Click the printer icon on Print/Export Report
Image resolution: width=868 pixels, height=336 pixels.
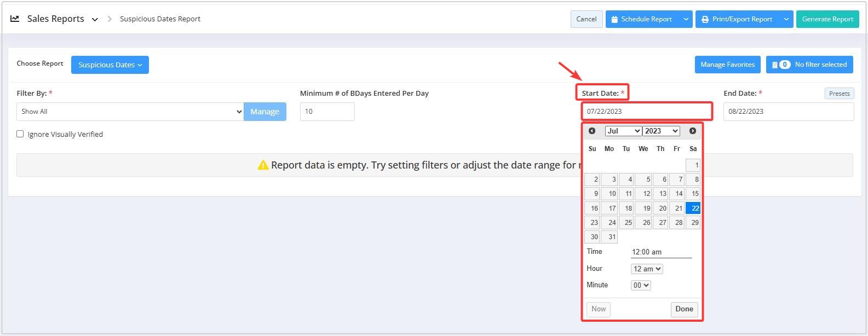pyautogui.click(x=705, y=19)
